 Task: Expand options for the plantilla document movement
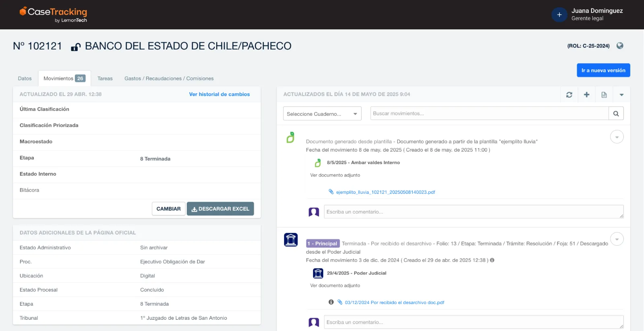coord(617,137)
